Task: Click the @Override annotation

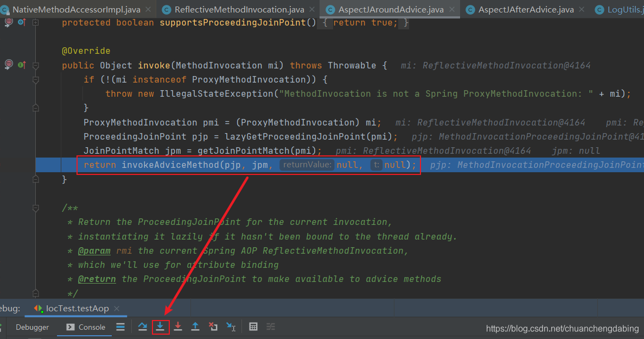Action: click(86, 51)
